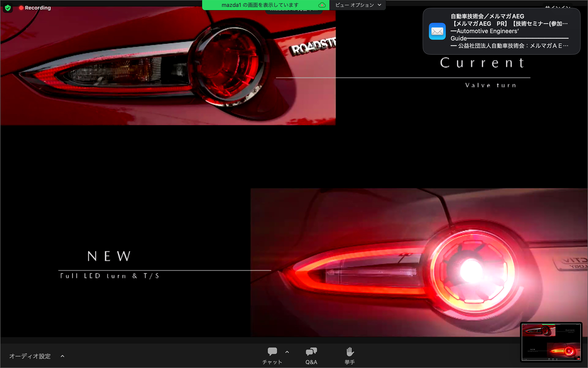Click the cloud recording icon in share banner
Image resolution: width=588 pixels, height=368 pixels.
pos(322,5)
